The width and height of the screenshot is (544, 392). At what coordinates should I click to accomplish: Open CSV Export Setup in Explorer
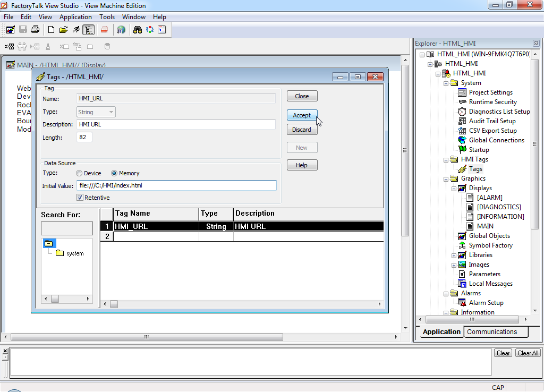pyautogui.click(x=492, y=131)
